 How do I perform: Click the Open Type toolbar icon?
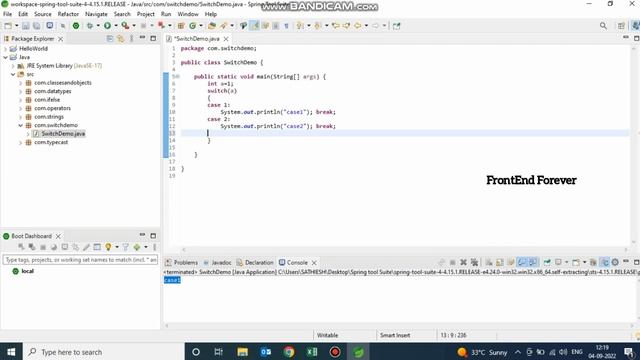(x=211, y=26)
